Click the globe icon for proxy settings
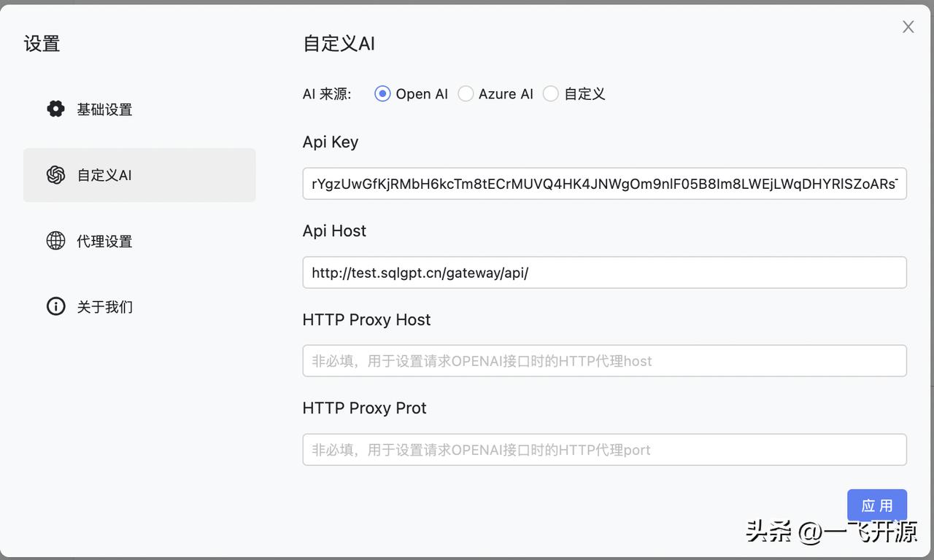 coord(55,241)
